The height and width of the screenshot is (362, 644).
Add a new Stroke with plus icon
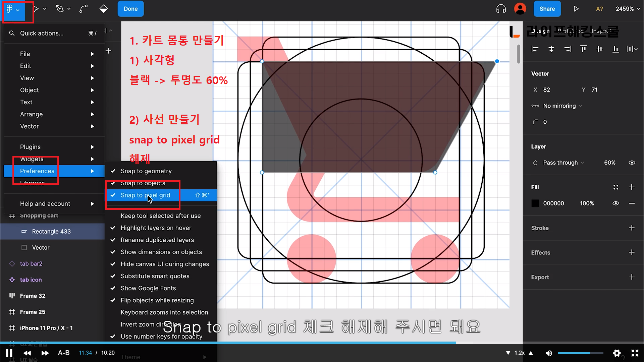[x=631, y=228]
